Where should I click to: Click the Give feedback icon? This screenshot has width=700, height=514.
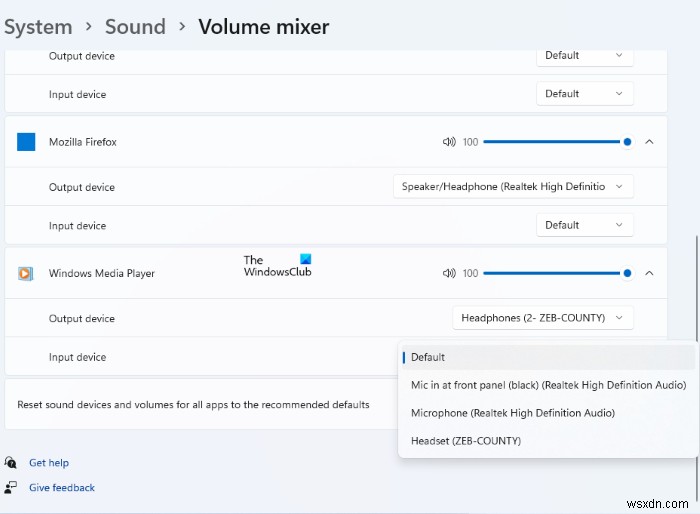click(10, 487)
